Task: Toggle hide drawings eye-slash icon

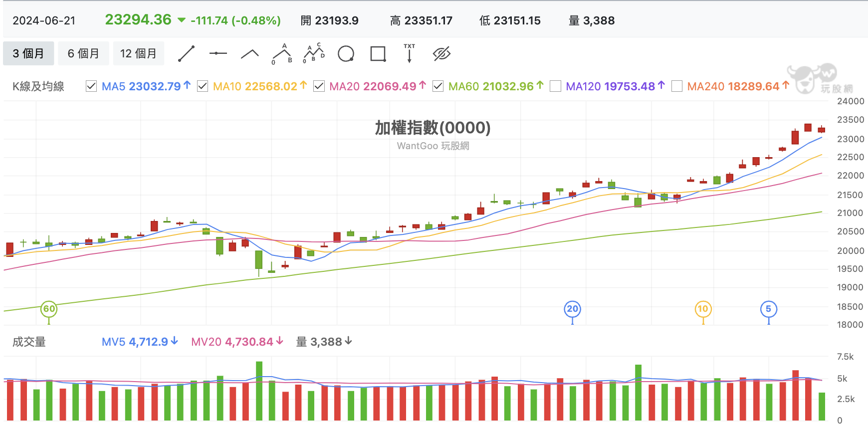Action: (x=441, y=53)
